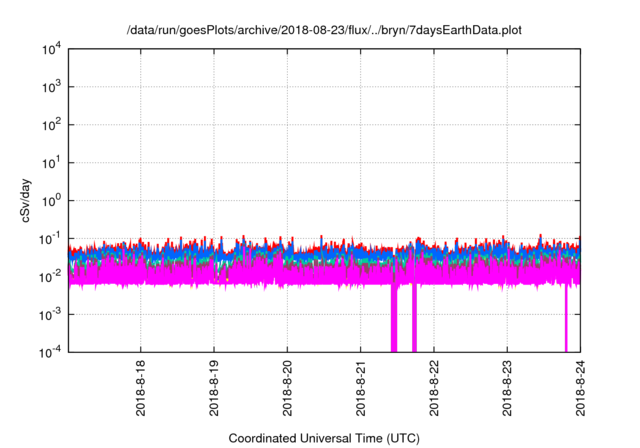Click the plot title file path
Image resolution: width=640 pixels, height=448 pixels.
point(324,30)
